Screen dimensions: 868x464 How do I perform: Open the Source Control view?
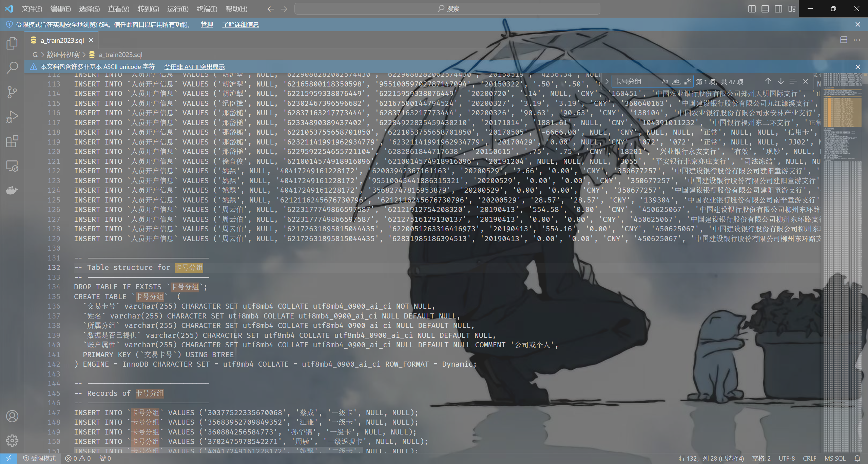point(12,92)
